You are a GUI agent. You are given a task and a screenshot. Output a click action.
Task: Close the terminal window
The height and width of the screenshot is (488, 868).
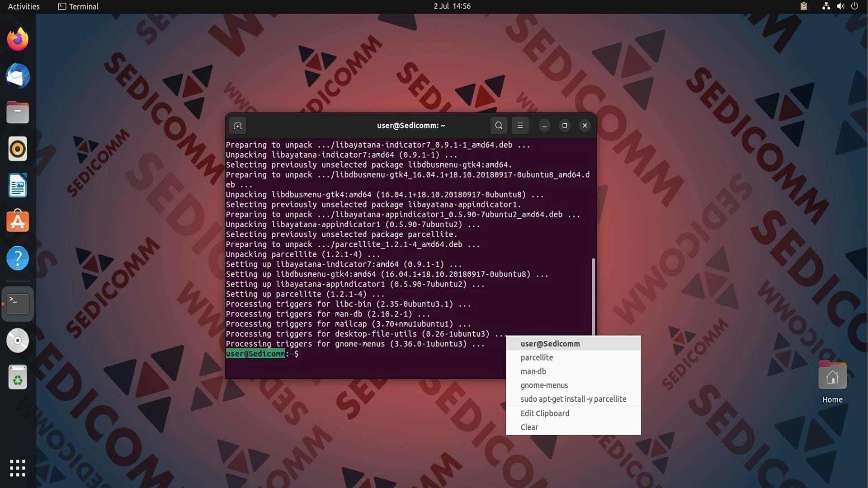[585, 126]
